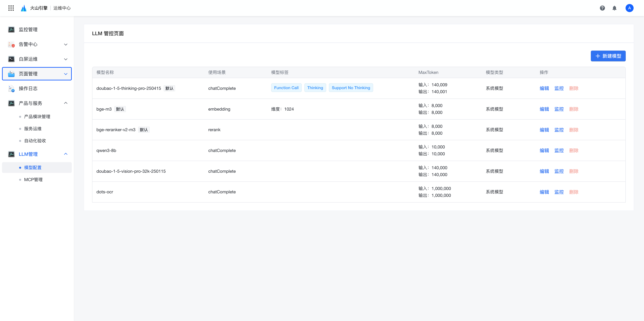Screen dimensions: 644x321
Task: Click the 监控管理 sidebar icon
Action: tap(11, 29)
